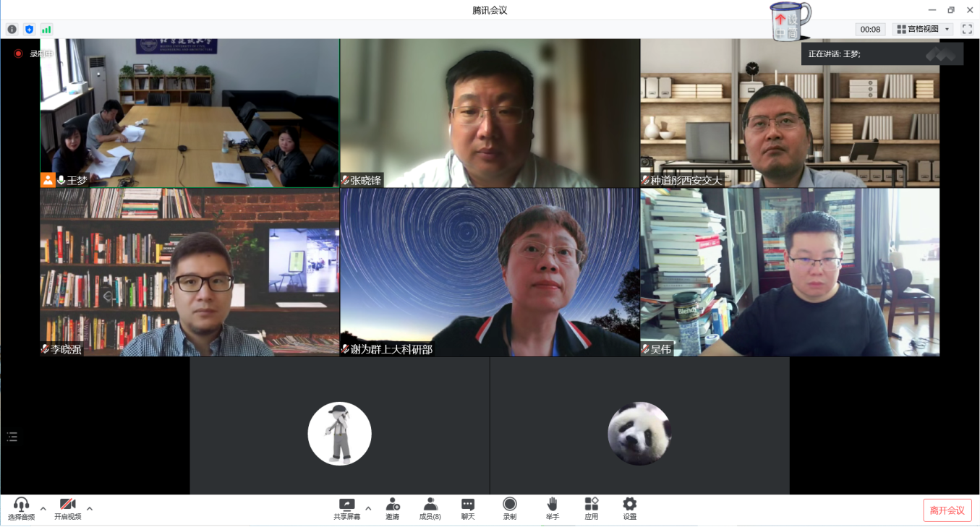Image resolution: width=980 pixels, height=527 pixels.
Task: Expand share options arrow beside 共享屏幕
Action: [x=368, y=508]
